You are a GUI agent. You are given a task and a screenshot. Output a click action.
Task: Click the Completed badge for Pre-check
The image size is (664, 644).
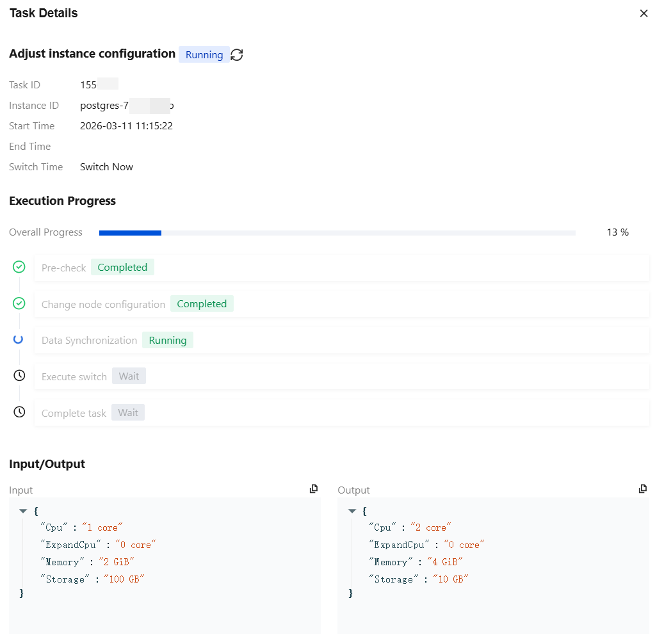[122, 268]
